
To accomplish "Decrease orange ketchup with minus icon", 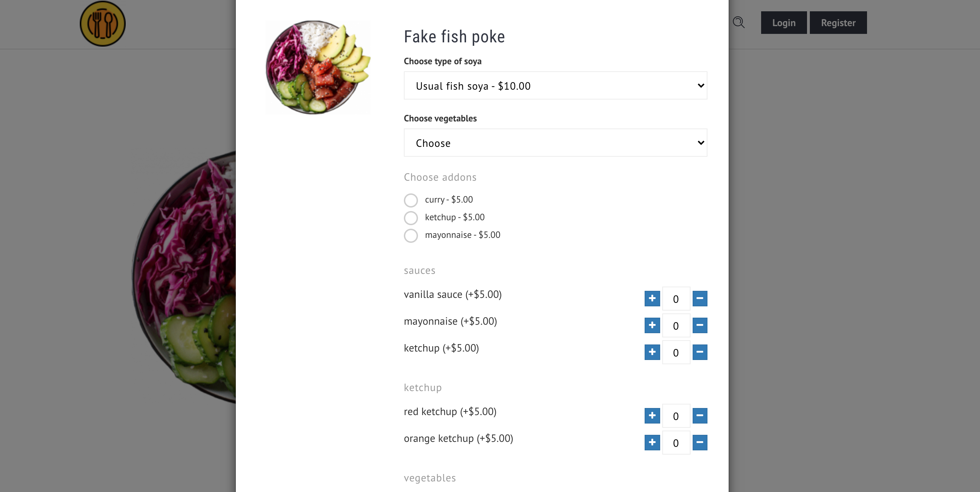I will point(700,442).
